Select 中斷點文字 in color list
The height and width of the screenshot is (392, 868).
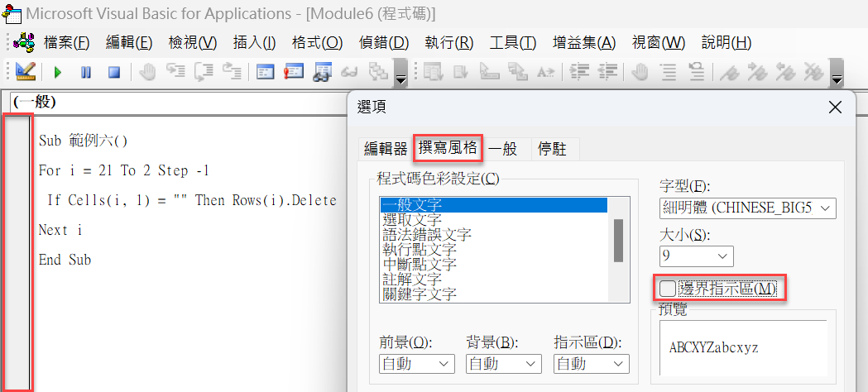[x=494, y=265]
